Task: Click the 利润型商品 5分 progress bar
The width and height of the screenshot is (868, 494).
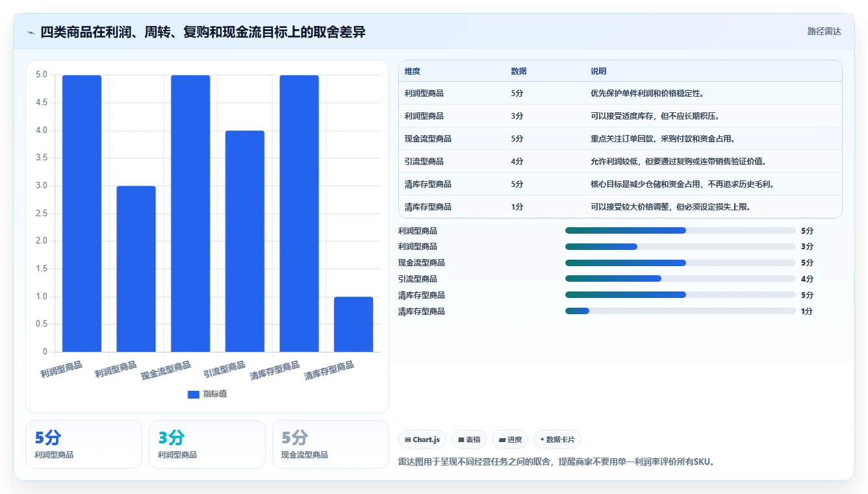Action: click(680, 230)
